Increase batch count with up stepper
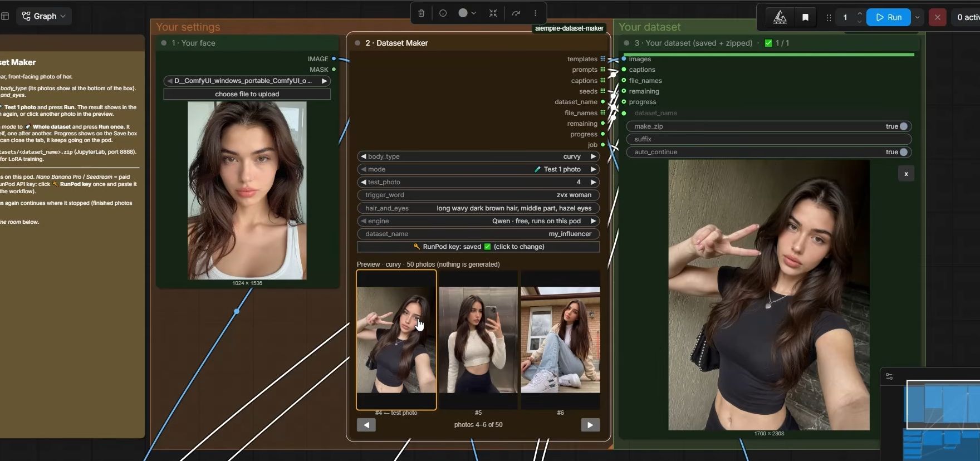 [860, 13]
